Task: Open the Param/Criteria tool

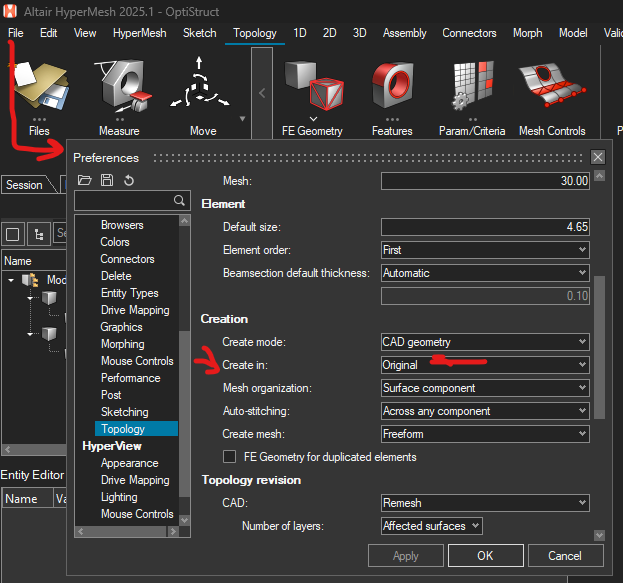Action: (473, 85)
